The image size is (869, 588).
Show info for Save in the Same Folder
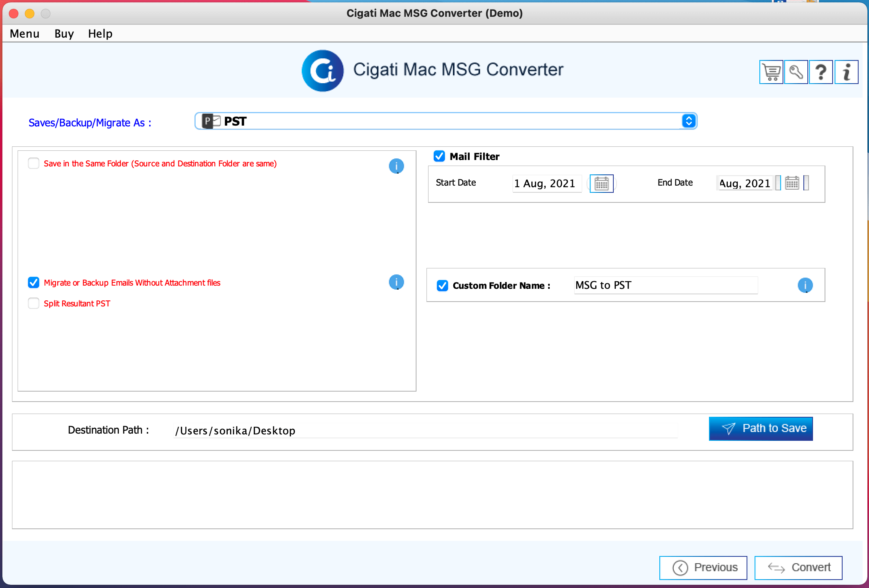click(x=396, y=166)
